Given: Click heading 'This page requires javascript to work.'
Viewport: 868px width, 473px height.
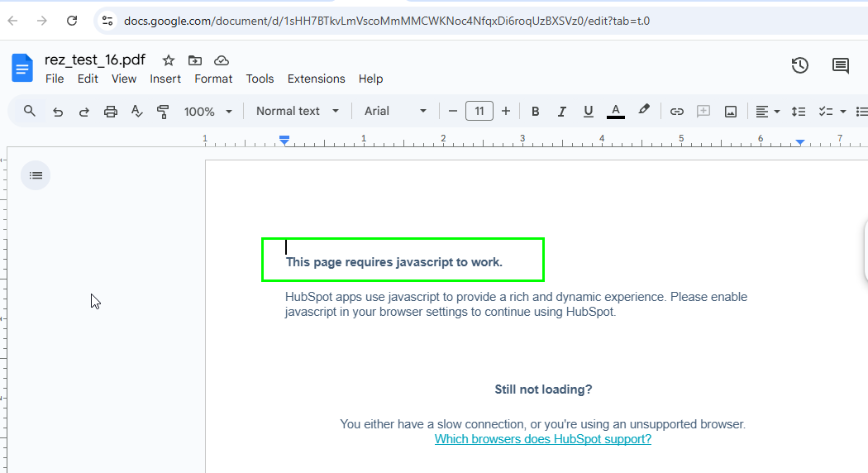Looking at the screenshot, I should point(393,262).
